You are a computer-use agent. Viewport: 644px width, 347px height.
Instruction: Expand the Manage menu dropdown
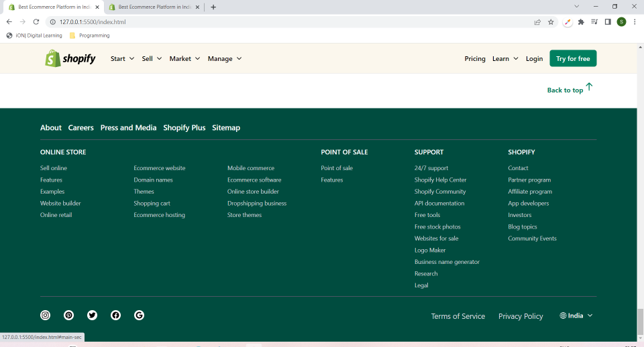[225, 59]
